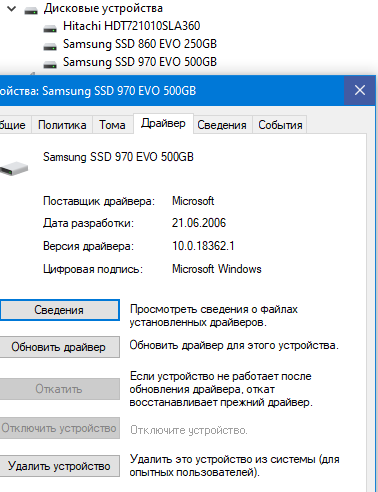Click the Просмотреть сведения о файлах description

tap(214, 316)
